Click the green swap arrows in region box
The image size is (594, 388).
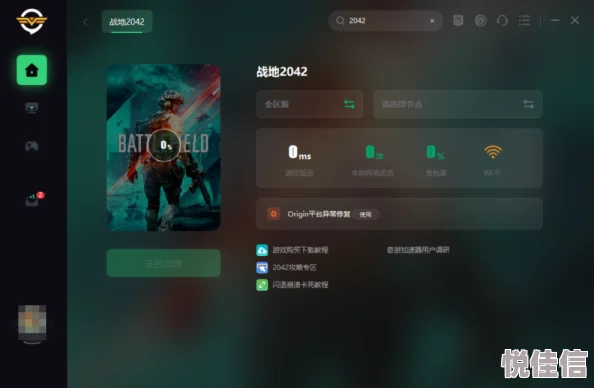(349, 104)
